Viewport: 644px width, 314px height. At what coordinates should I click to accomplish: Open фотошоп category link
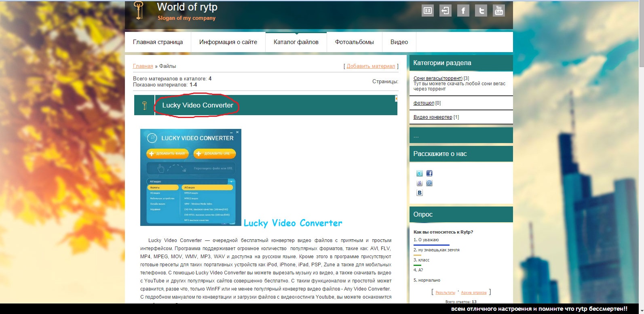point(424,103)
